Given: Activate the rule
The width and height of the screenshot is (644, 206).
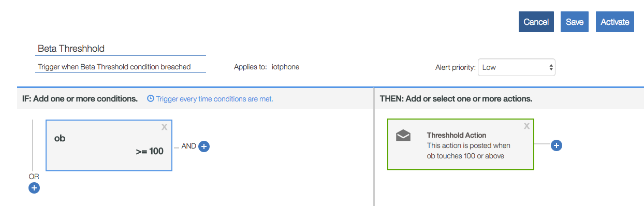Looking at the screenshot, I should point(615,22).
